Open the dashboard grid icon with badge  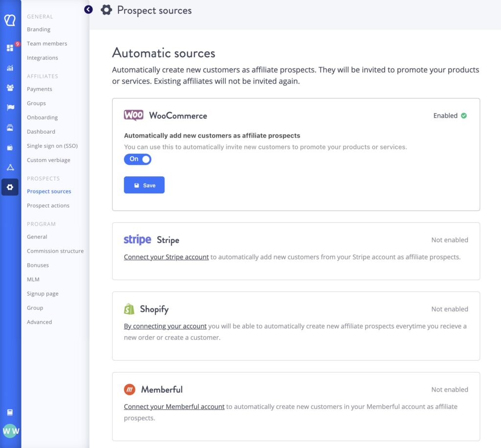coord(10,48)
